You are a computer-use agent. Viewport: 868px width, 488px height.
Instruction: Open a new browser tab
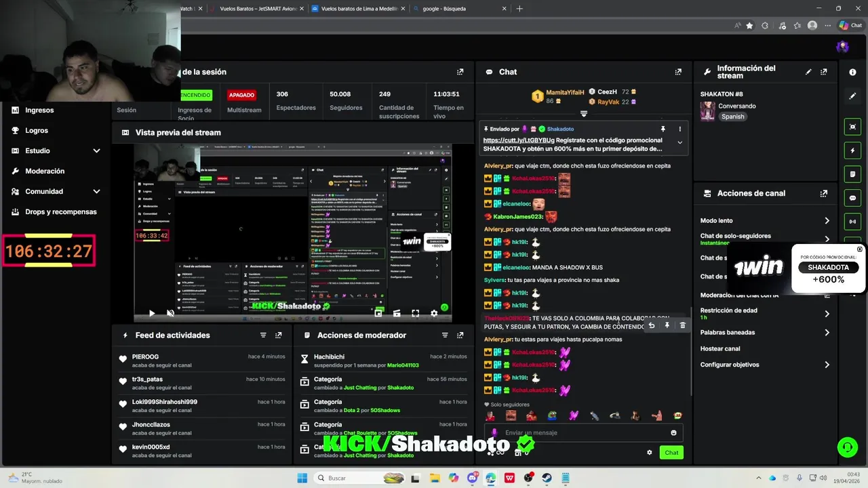coord(519,9)
